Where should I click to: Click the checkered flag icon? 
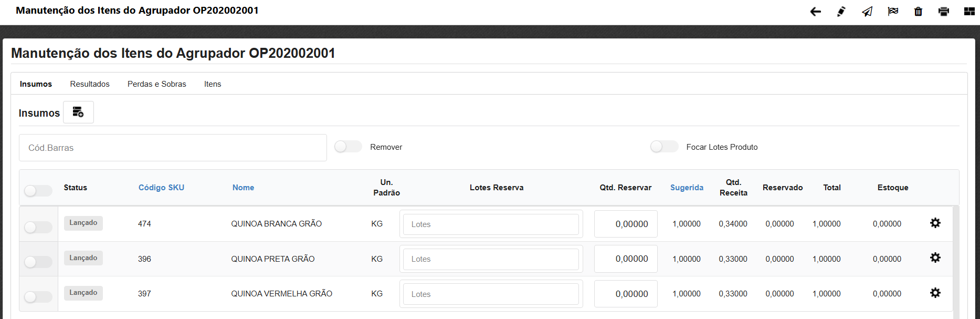(x=892, y=12)
